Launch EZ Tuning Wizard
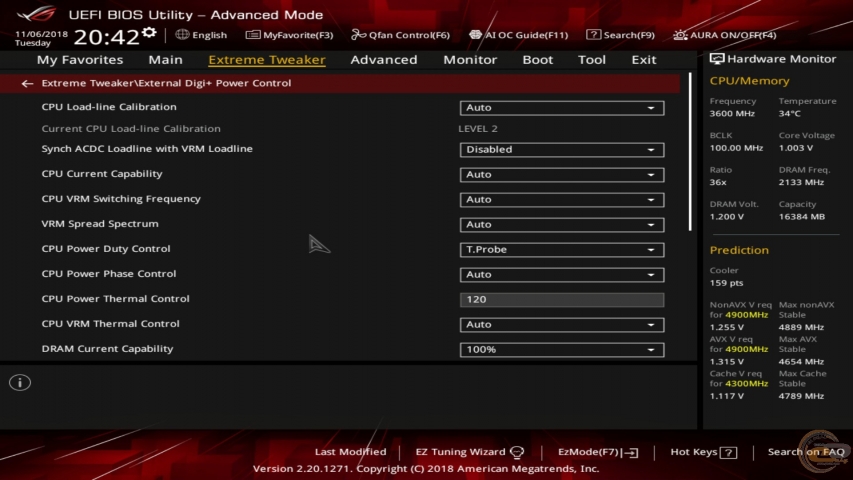The height and width of the screenshot is (480, 853). (469, 452)
